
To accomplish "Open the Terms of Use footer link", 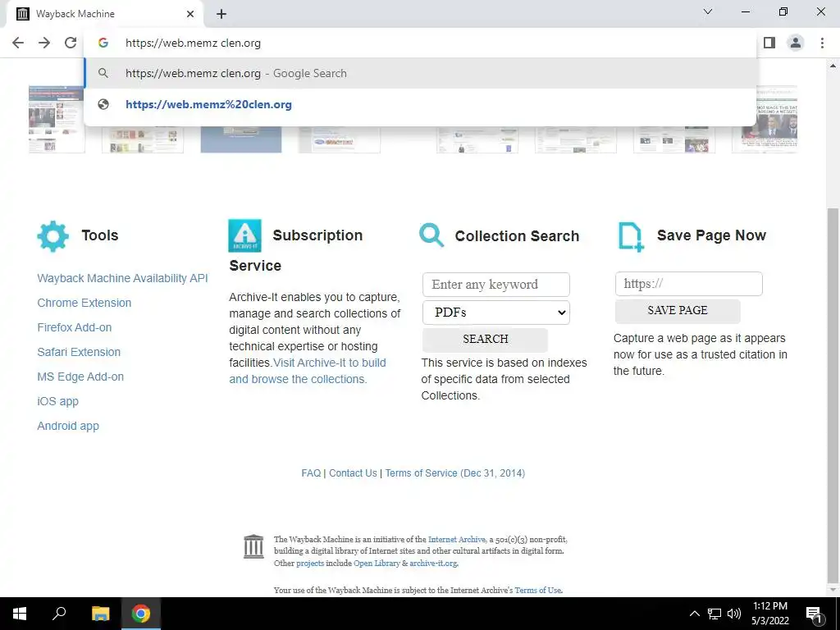I will [x=538, y=590].
